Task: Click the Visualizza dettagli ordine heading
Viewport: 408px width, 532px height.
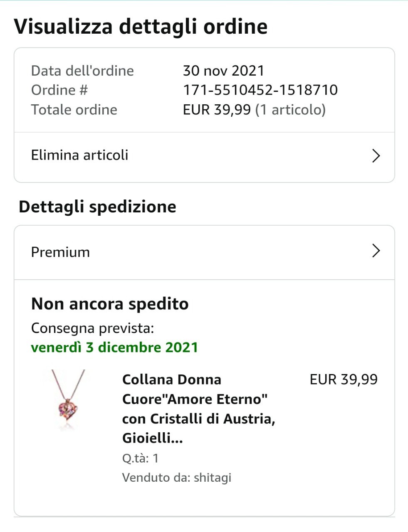Action: [x=141, y=27]
